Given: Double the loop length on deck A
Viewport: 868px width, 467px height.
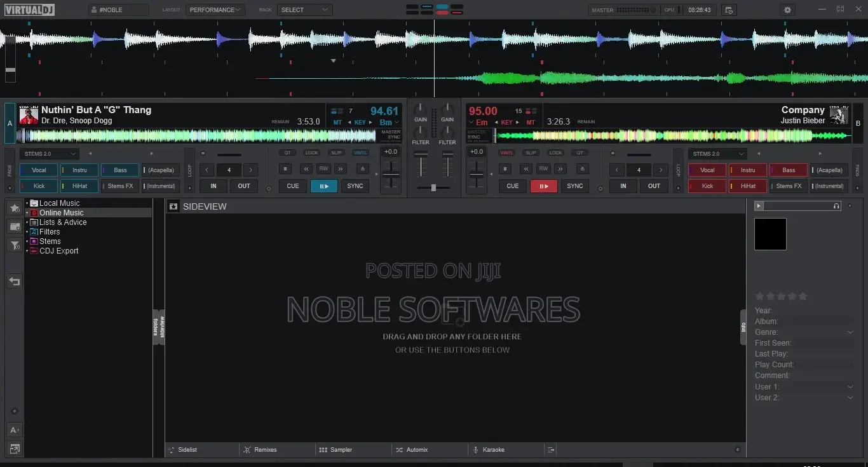Looking at the screenshot, I should click(x=251, y=170).
